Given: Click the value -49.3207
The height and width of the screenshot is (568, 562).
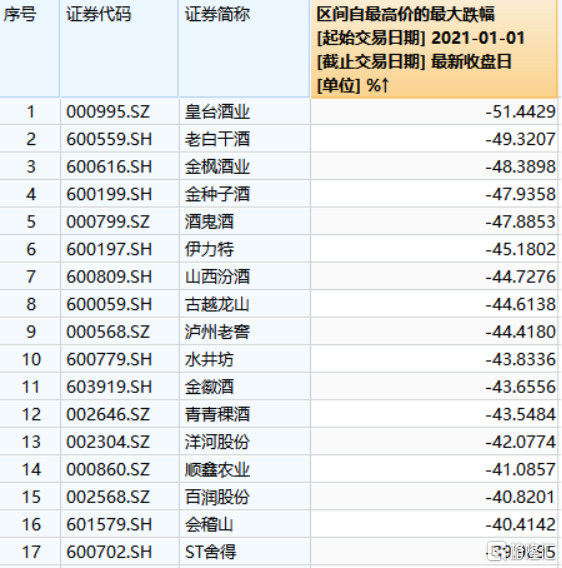Looking at the screenshot, I should click(520, 139).
